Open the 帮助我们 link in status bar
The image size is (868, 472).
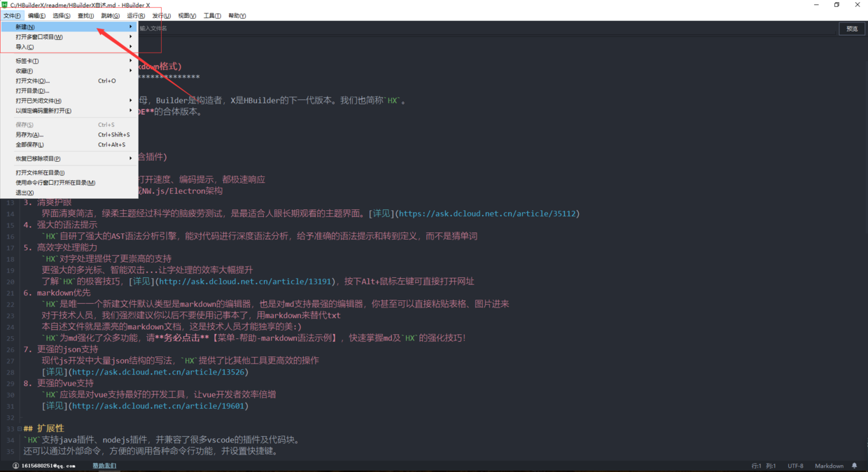[x=105, y=466]
